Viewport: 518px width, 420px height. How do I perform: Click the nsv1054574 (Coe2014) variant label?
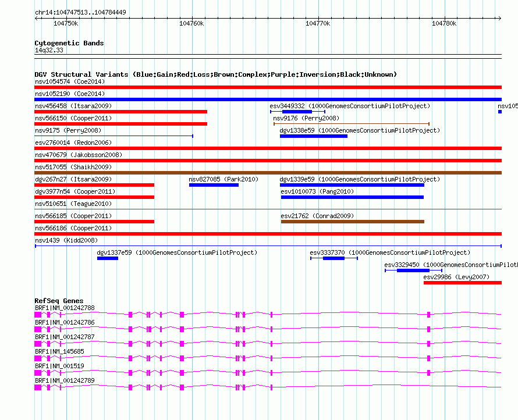[69, 81]
